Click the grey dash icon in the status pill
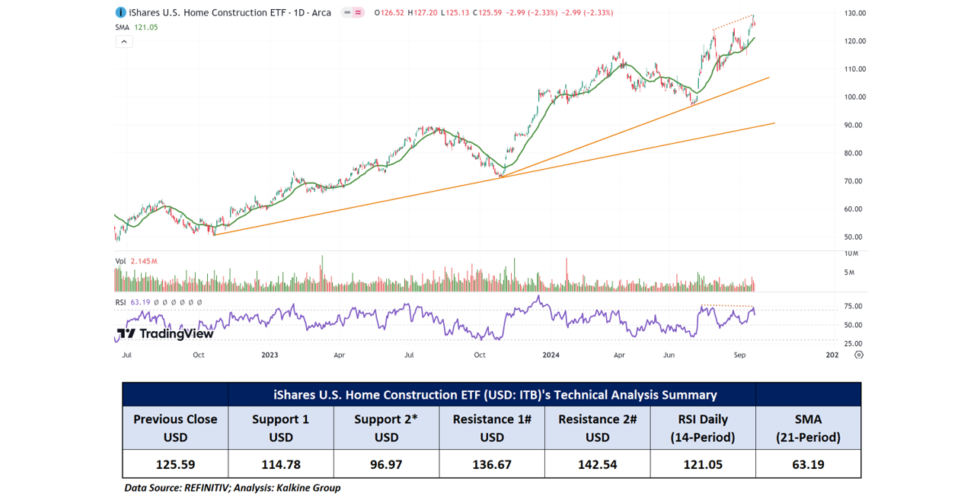This screenshot has height=500, width=980. 347,13
